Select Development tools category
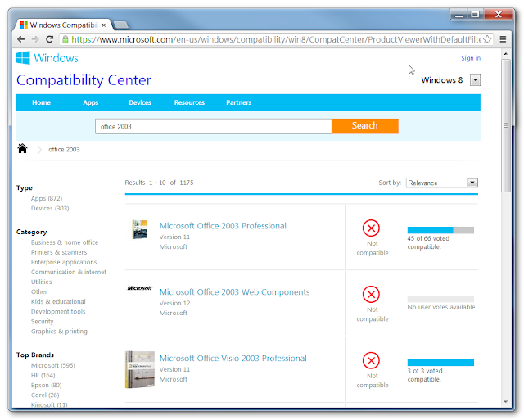Image resolution: width=524 pixels, height=420 pixels. pos(58,311)
